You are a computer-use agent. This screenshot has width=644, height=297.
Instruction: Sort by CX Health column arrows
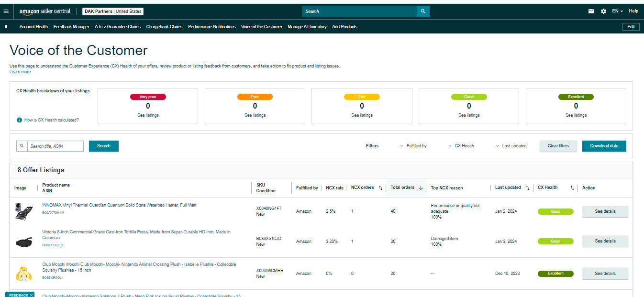572,188
